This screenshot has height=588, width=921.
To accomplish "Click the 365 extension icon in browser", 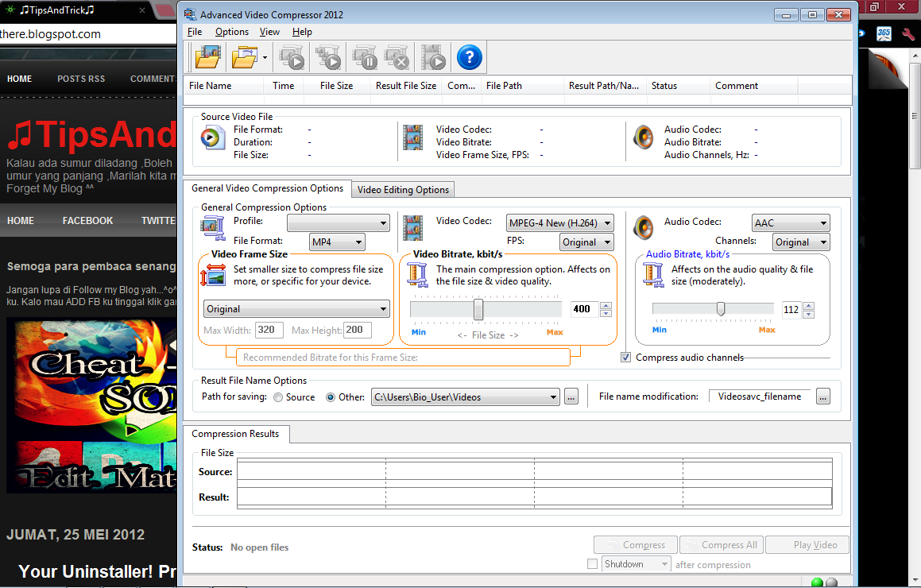I will point(884,34).
